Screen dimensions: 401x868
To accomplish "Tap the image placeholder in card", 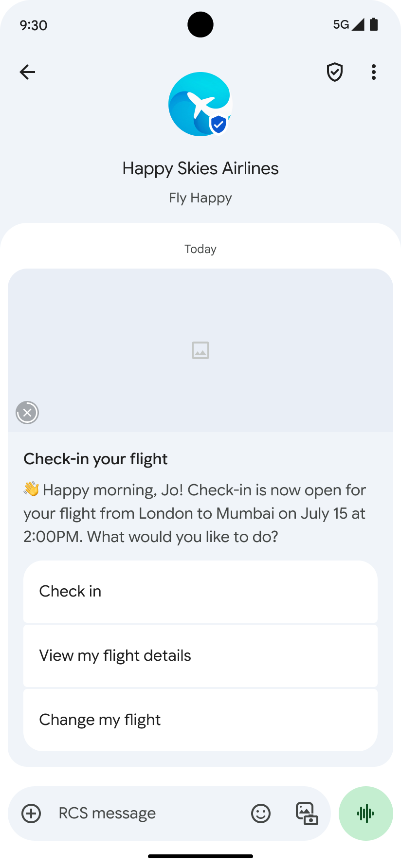I will [x=200, y=350].
